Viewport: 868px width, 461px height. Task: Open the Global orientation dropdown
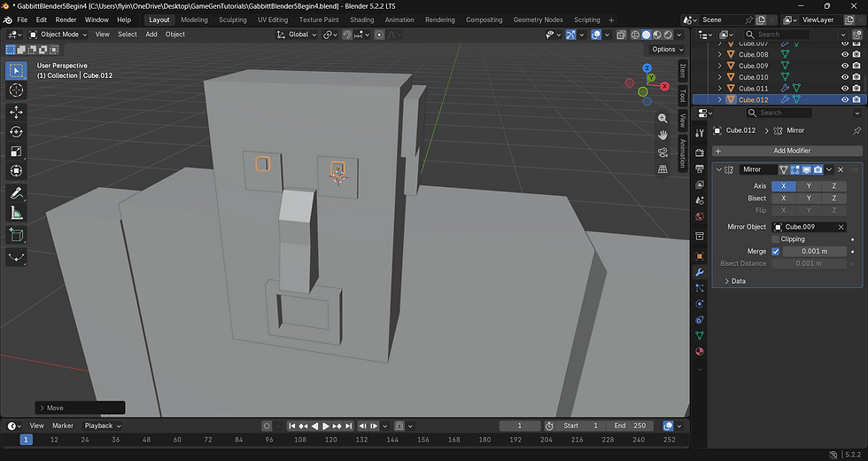point(297,35)
